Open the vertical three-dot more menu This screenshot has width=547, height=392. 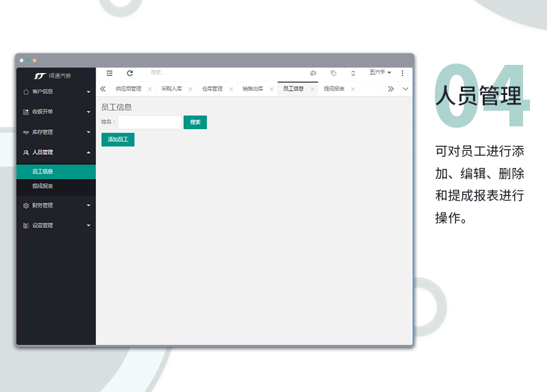(x=402, y=73)
